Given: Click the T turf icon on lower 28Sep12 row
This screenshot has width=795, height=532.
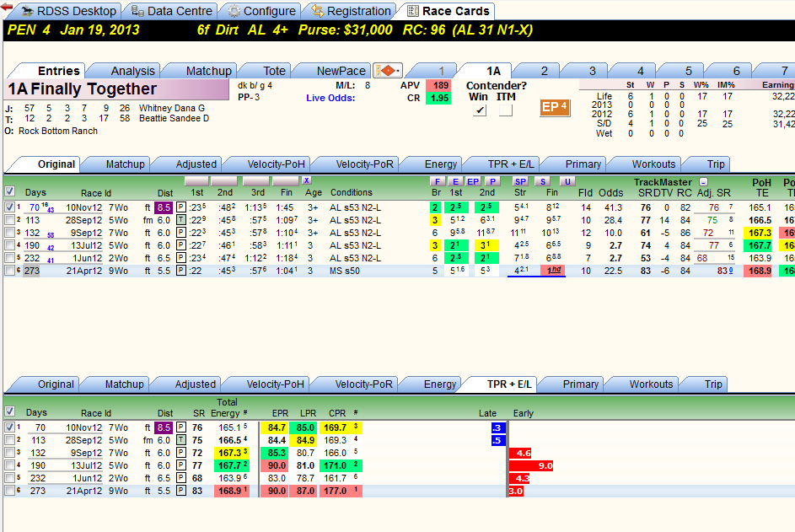Looking at the screenshot, I should click(181, 440).
